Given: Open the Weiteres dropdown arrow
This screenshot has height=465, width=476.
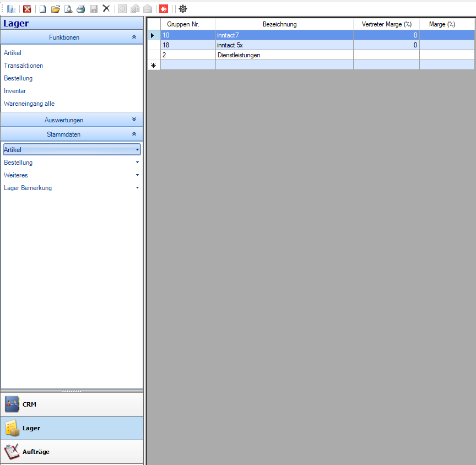Looking at the screenshot, I should [137, 175].
